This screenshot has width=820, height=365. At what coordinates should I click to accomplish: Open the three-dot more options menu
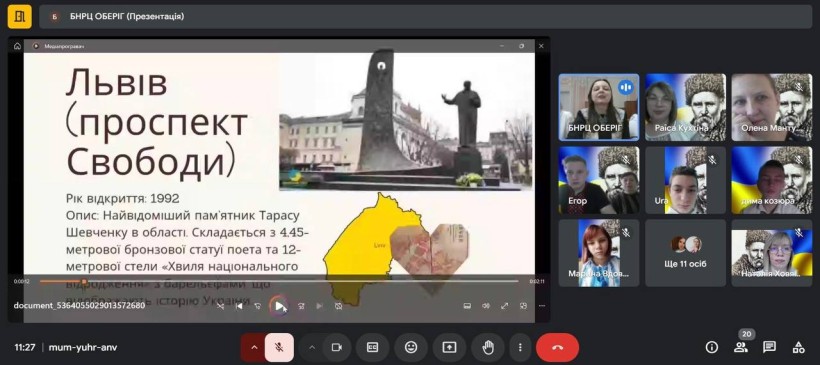pos(520,347)
